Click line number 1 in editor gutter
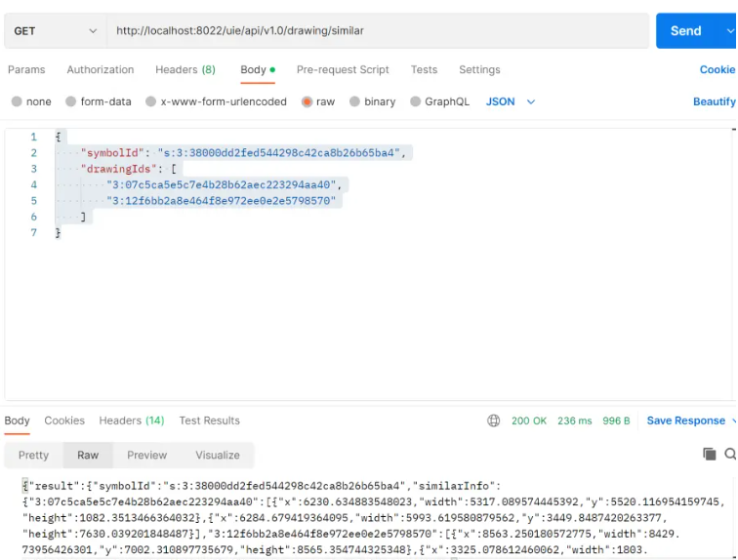The height and width of the screenshot is (560, 738). point(33,137)
